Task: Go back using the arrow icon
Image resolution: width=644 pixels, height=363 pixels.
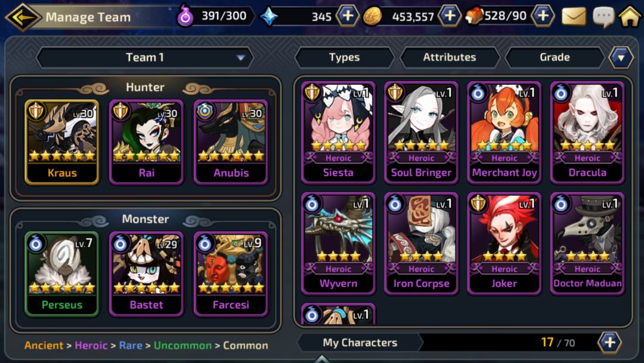Action: tap(23, 17)
